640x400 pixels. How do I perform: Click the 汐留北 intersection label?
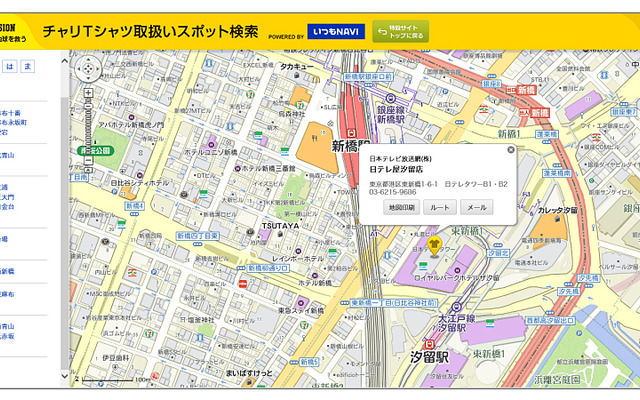click(x=498, y=253)
